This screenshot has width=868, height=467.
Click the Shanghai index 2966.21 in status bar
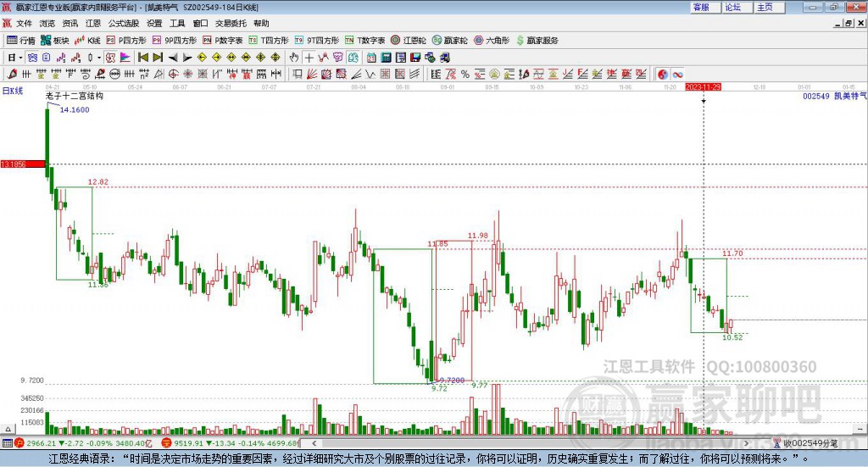click(x=41, y=443)
